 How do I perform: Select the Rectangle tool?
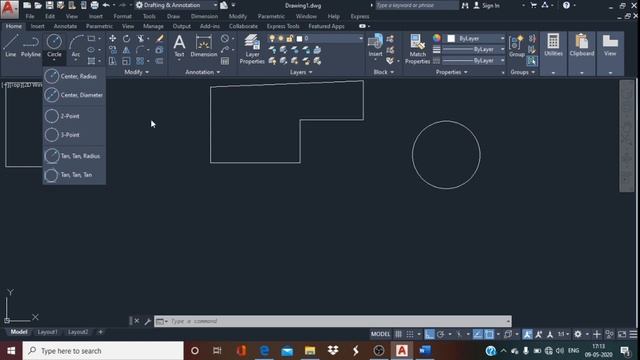(92, 38)
